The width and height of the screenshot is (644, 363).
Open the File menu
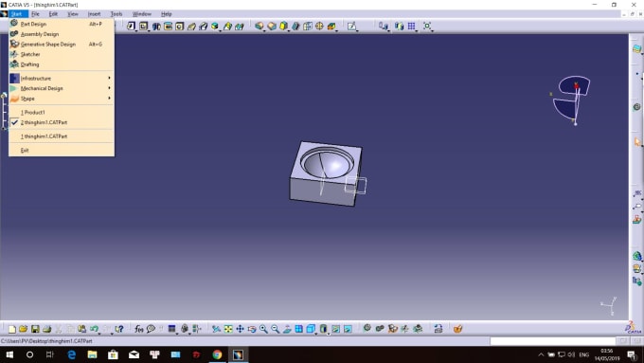point(35,14)
